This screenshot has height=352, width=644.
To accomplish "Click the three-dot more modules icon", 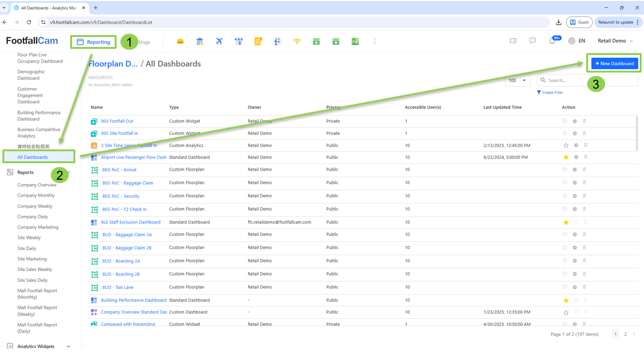I will [x=374, y=42].
